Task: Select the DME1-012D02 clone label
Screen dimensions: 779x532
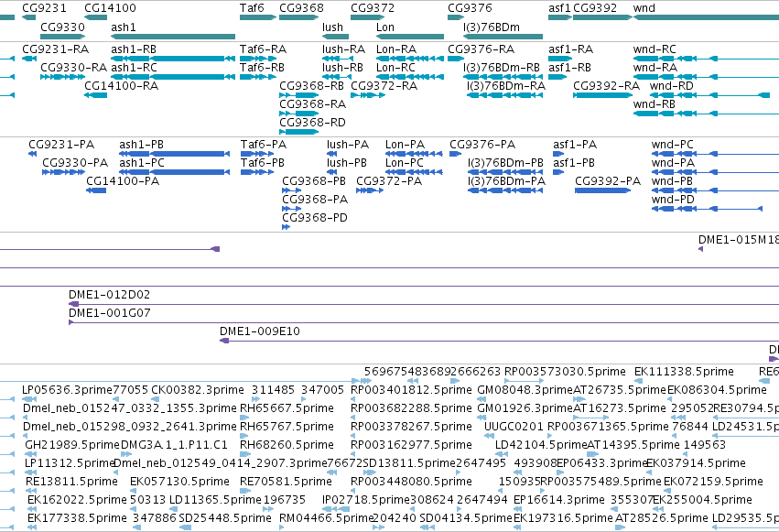Action: [x=109, y=295]
